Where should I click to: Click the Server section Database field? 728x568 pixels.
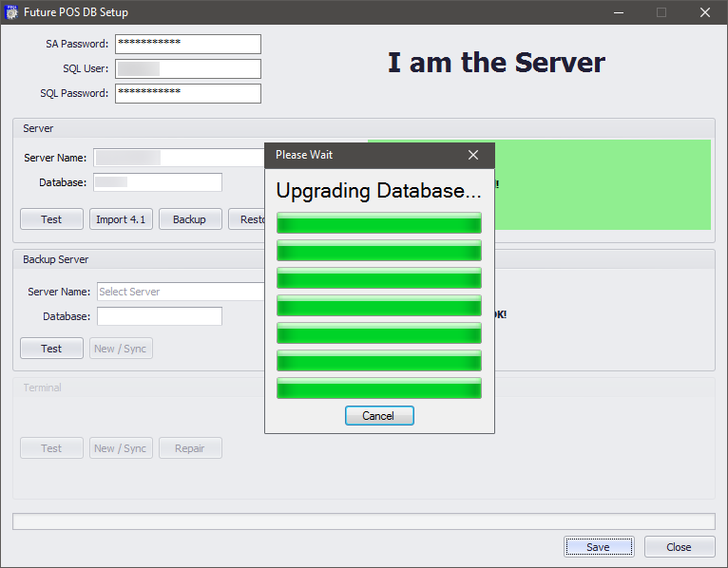(158, 182)
